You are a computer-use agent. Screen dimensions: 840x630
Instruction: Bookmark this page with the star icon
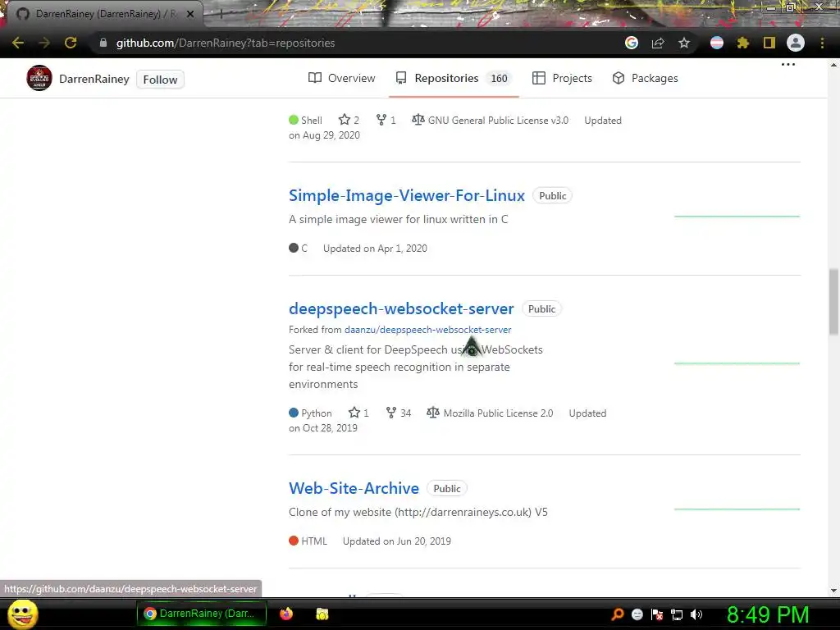(x=684, y=43)
